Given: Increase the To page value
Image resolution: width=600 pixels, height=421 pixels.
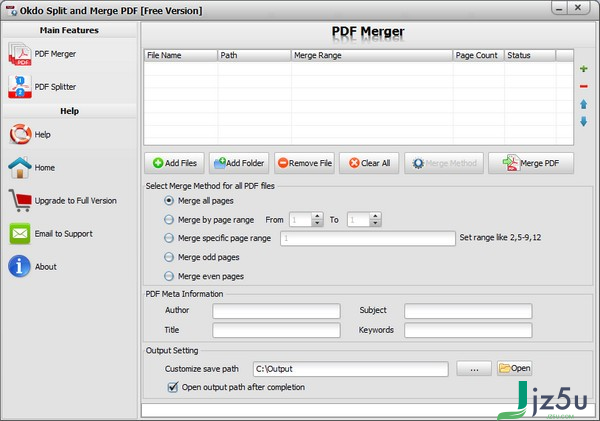Looking at the screenshot, I should 375,216.
